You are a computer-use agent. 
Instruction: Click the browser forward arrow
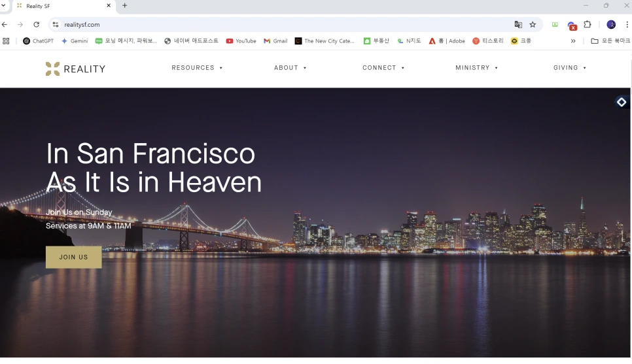[x=20, y=25]
